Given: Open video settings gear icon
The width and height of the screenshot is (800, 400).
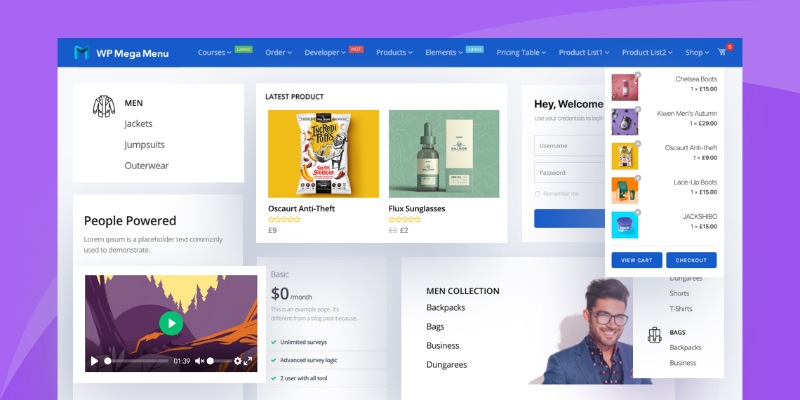Looking at the screenshot, I should coord(238,361).
